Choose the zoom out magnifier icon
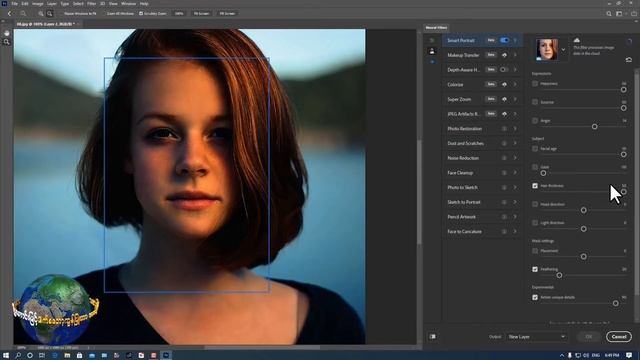 pyautogui.click(x=49, y=13)
